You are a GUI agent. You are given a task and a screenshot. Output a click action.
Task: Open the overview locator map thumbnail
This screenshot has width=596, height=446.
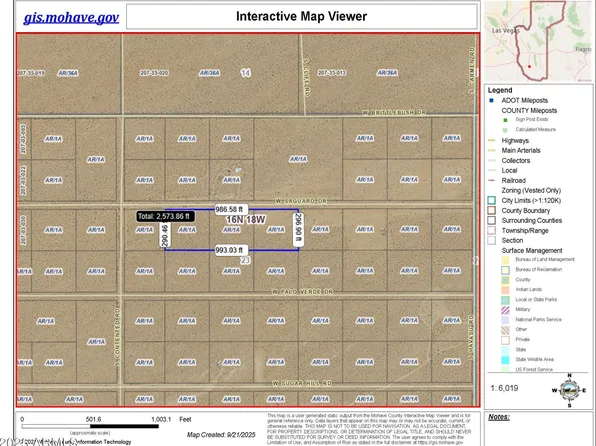tap(538, 41)
